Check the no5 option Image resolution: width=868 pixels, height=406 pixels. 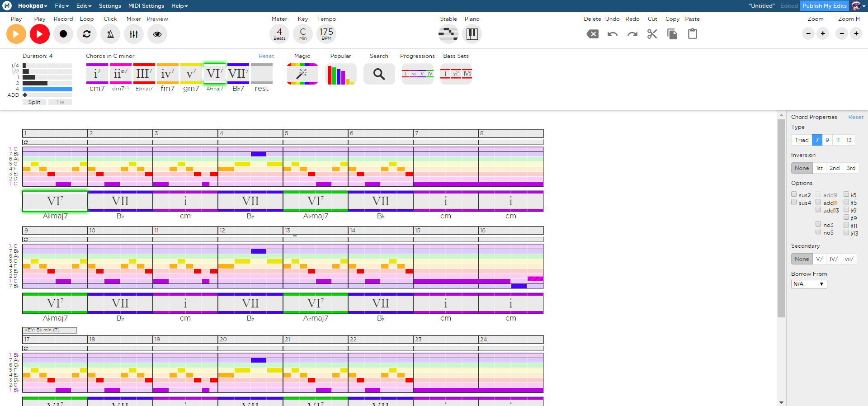point(818,232)
